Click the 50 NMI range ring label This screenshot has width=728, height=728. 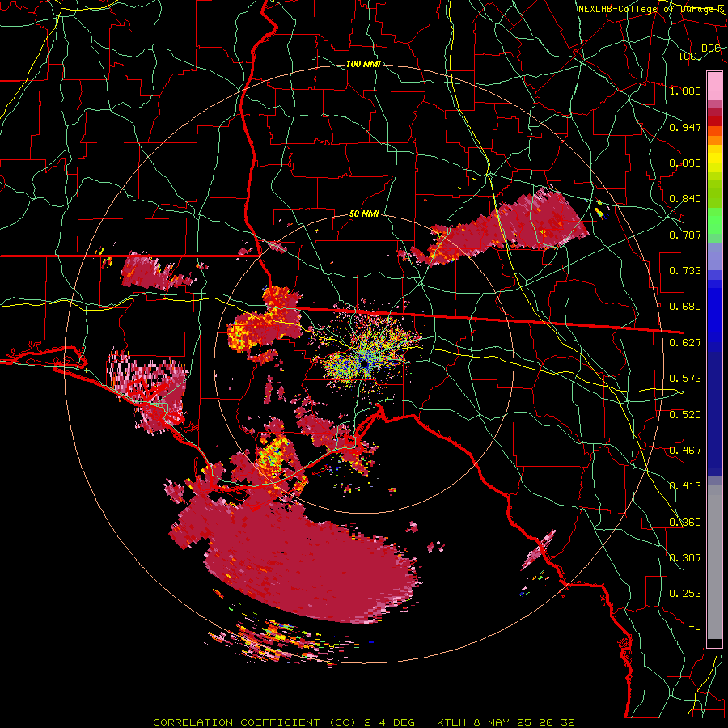click(x=364, y=214)
